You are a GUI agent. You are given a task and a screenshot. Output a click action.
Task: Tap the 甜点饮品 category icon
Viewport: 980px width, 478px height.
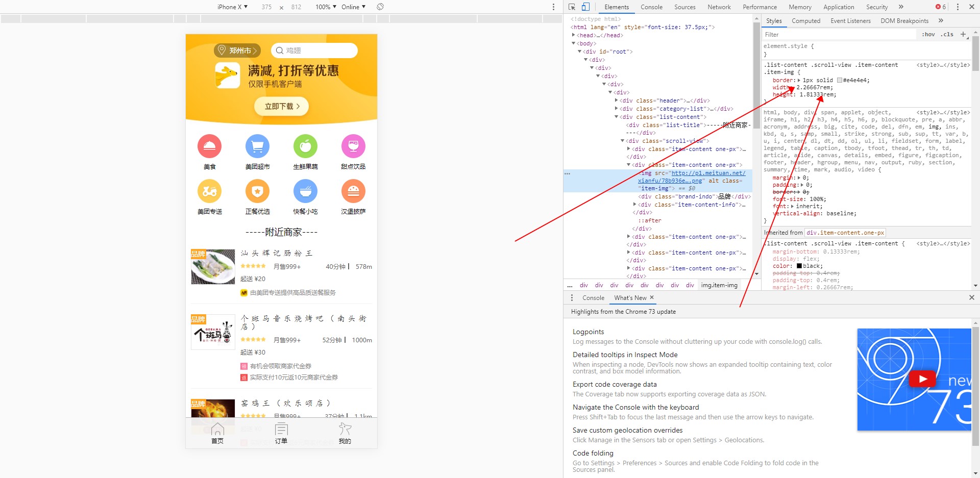353,146
